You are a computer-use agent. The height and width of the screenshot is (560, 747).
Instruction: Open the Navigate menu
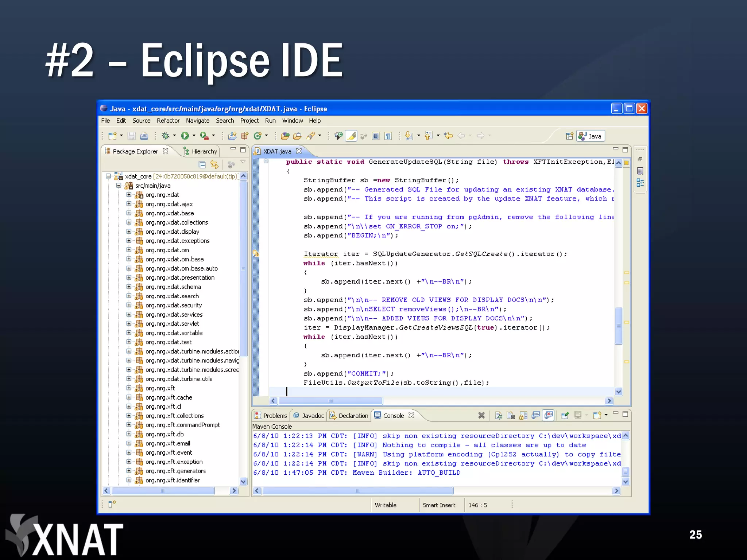(198, 121)
